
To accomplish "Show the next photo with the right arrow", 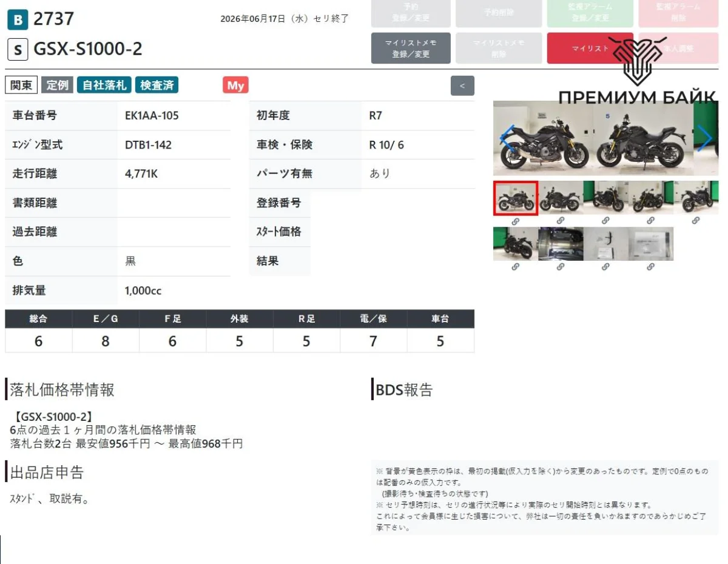I will click(x=704, y=138).
